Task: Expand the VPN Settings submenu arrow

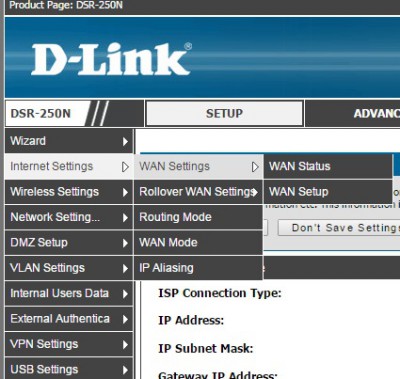Action: pyautogui.click(x=125, y=344)
